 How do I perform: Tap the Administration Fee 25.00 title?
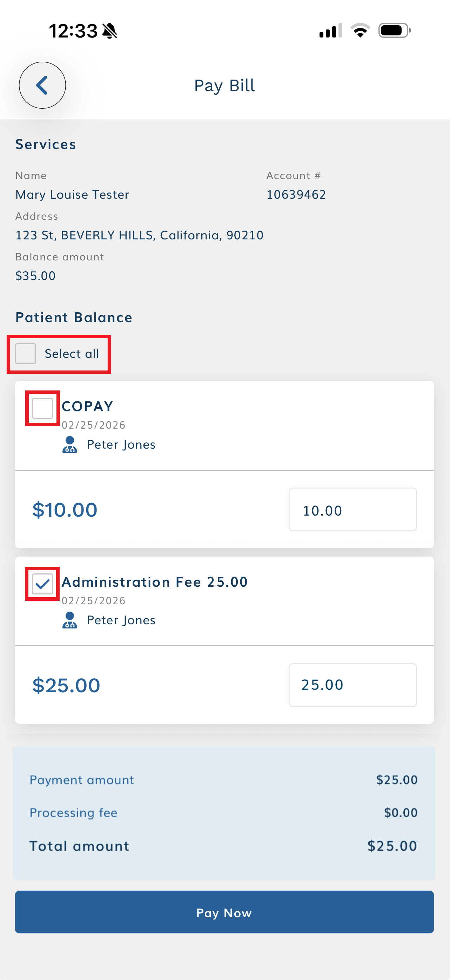click(x=155, y=582)
